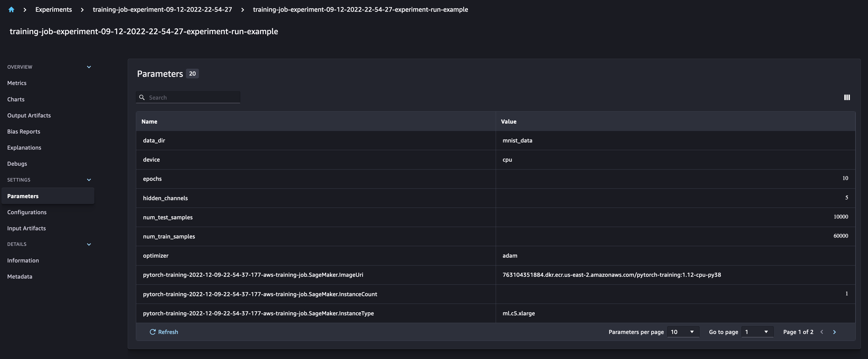Open Information in the sidebar
868x359 pixels.
[23, 260]
